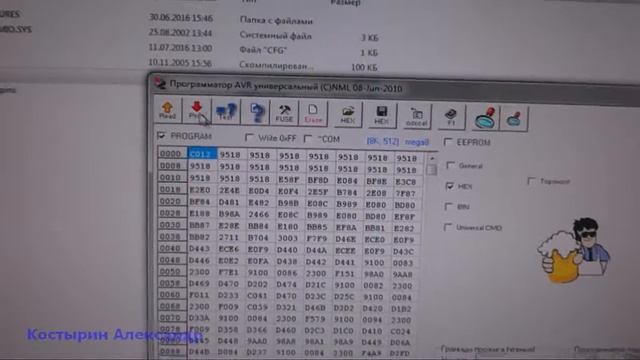This screenshot has width=640, height=360.
Task: Click row address 0050 in hex table
Action: (x=171, y=271)
